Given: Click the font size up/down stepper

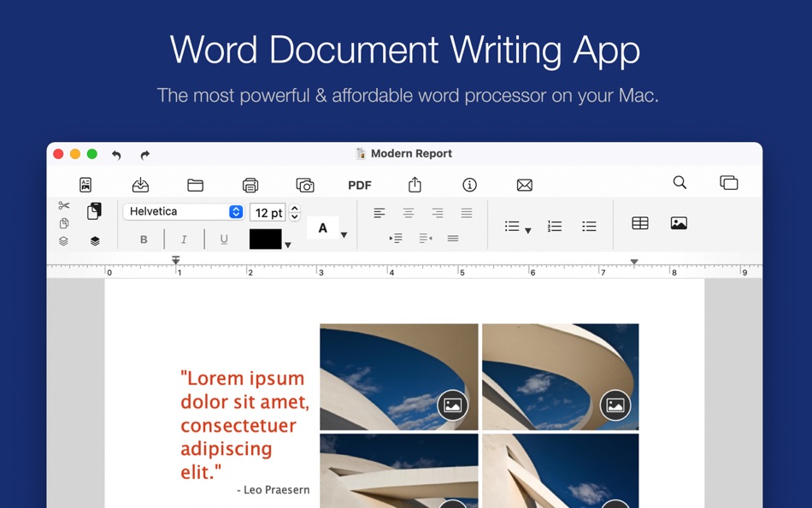Looking at the screenshot, I should (x=294, y=212).
